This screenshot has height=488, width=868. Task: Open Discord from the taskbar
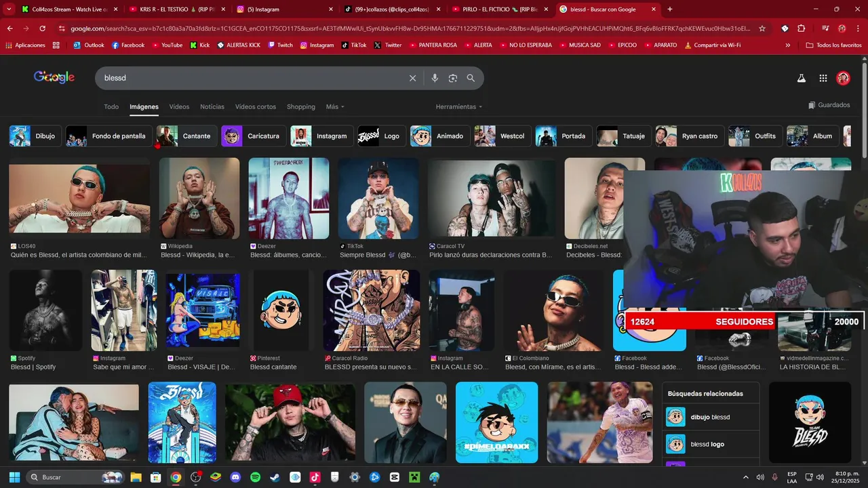click(235, 477)
